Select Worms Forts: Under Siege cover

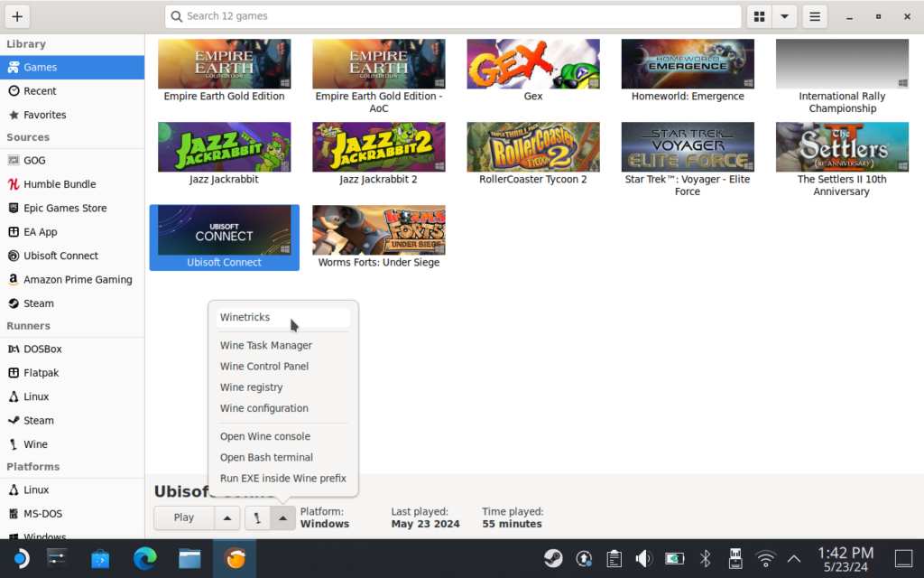tap(378, 230)
